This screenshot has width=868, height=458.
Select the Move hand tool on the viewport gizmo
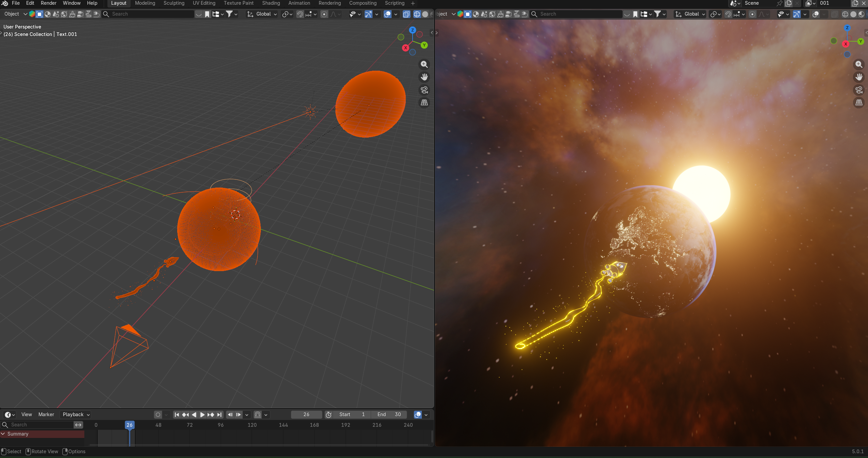tap(424, 77)
